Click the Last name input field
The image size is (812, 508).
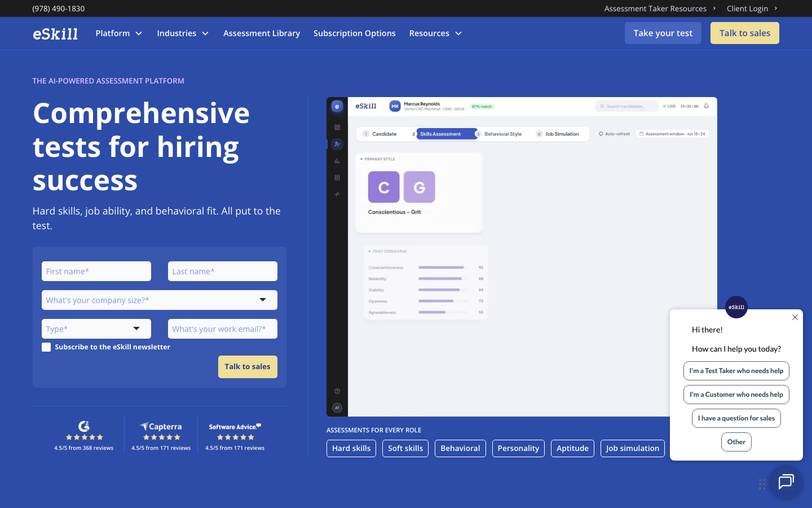[x=223, y=271]
